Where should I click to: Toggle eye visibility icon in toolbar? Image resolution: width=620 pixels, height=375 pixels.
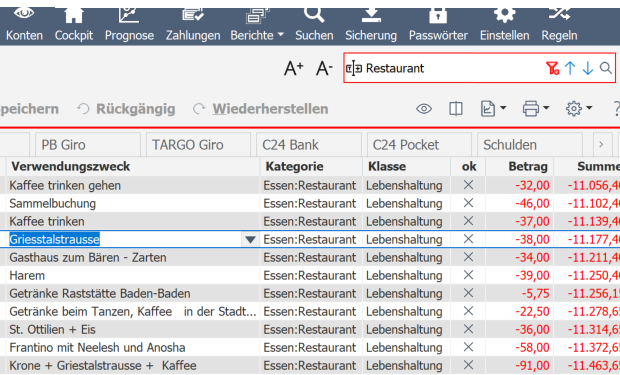423,108
